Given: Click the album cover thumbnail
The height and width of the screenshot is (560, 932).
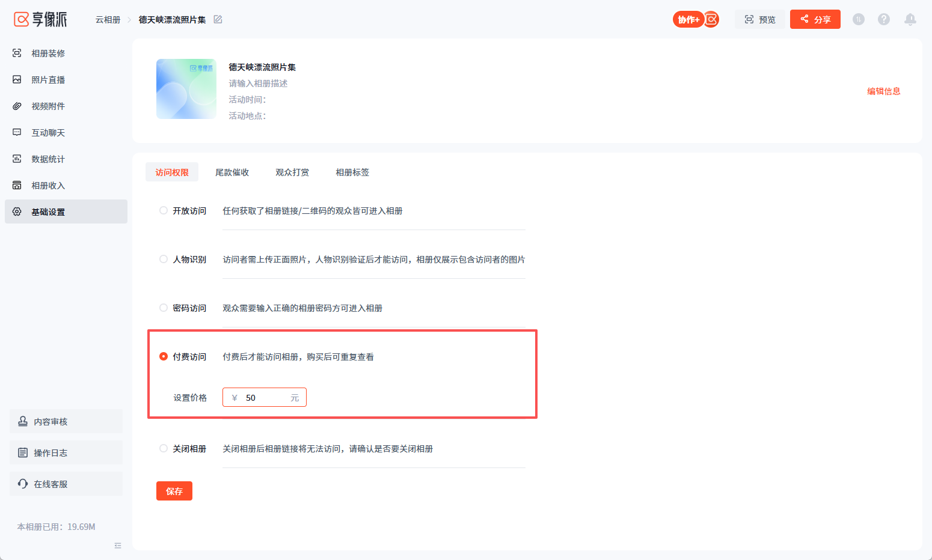Looking at the screenshot, I should coord(186,89).
